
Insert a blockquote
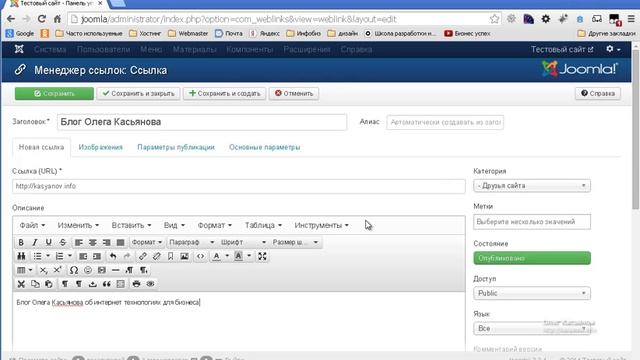[107, 284]
